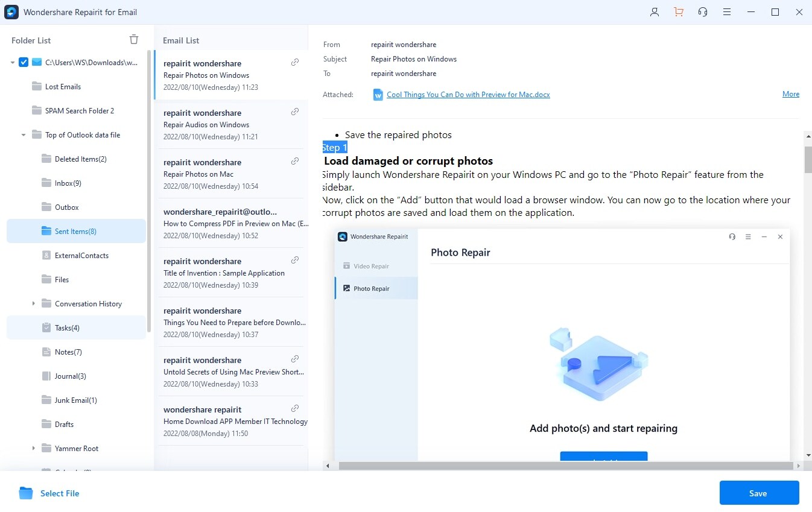Select the Repair Photos on Mac email
Screen dimensions: 812x512
coord(229,174)
